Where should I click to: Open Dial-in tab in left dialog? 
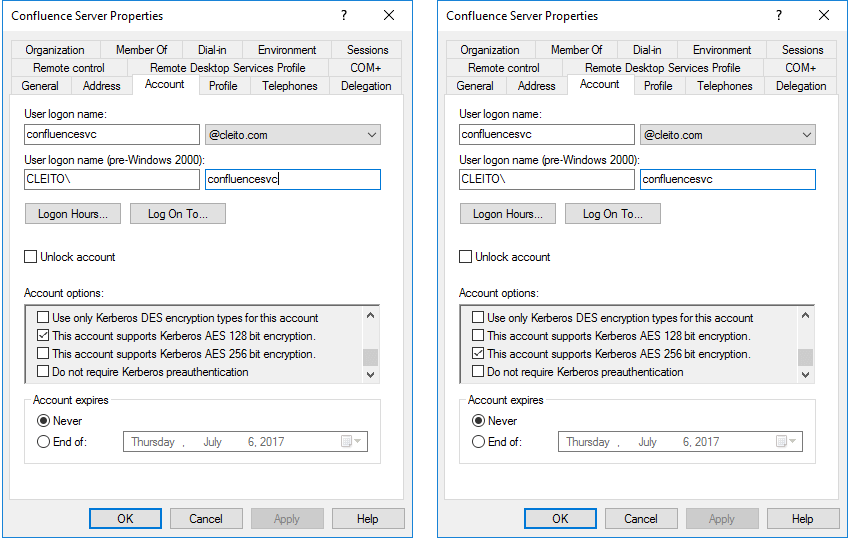[x=212, y=50]
